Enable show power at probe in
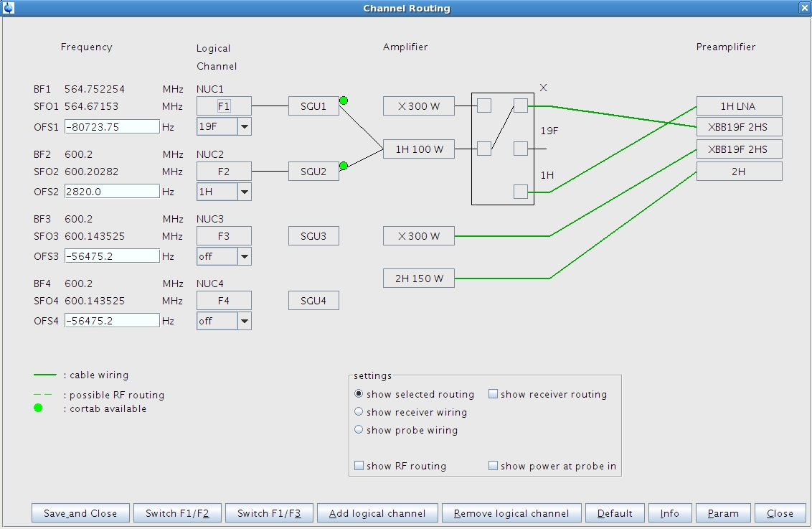This screenshot has width=812, height=529. pos(493,467)
